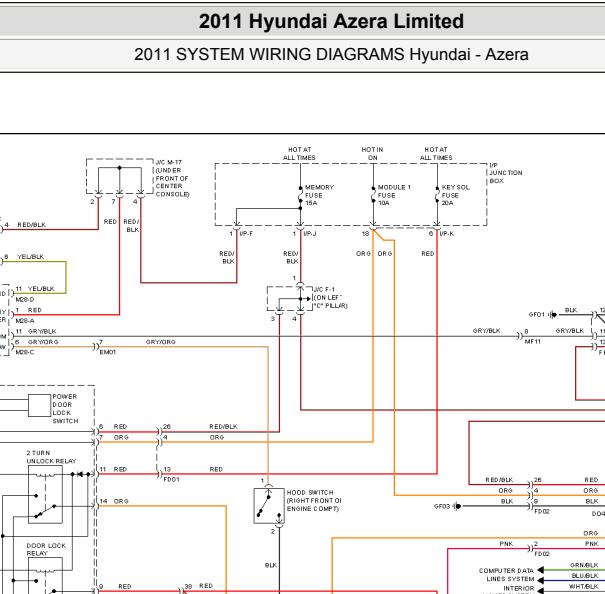Select the 'GF01' ground label
605x594 pixels.
tap(537, 315)
